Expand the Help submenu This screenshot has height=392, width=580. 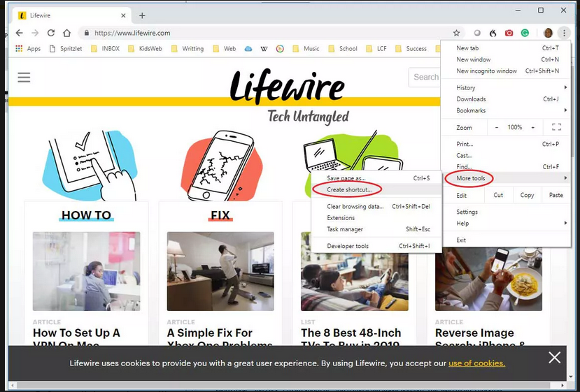coord(506,223)
